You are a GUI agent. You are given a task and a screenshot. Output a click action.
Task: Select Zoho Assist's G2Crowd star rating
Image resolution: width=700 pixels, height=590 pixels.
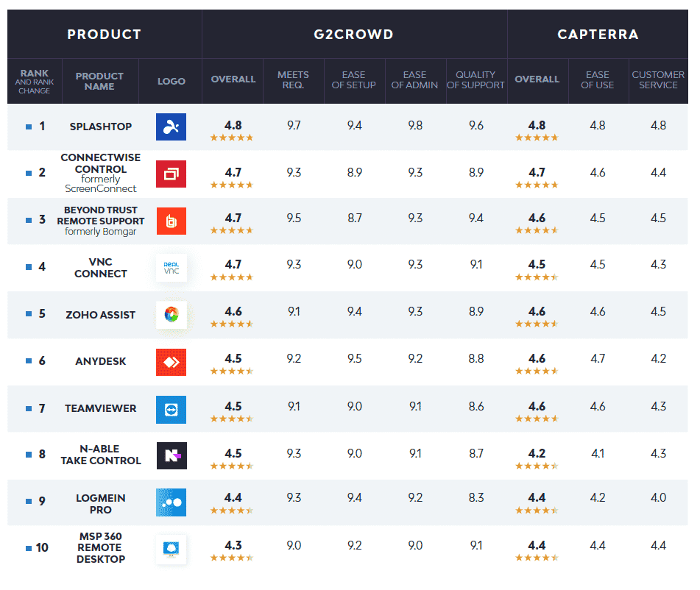(x=232, y=324)
